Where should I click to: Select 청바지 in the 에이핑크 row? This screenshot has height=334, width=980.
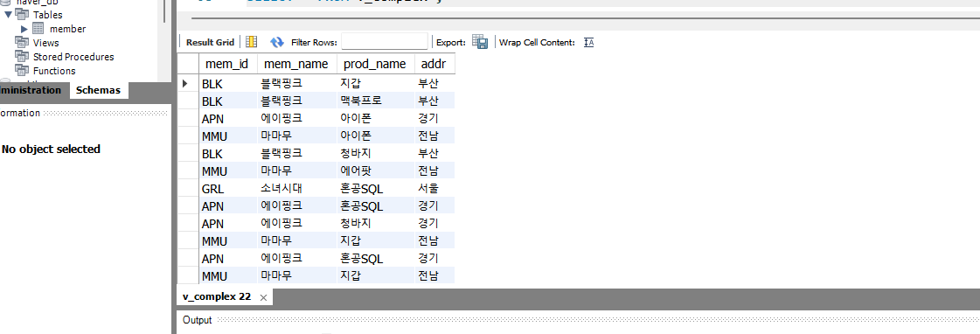point(375,223)
